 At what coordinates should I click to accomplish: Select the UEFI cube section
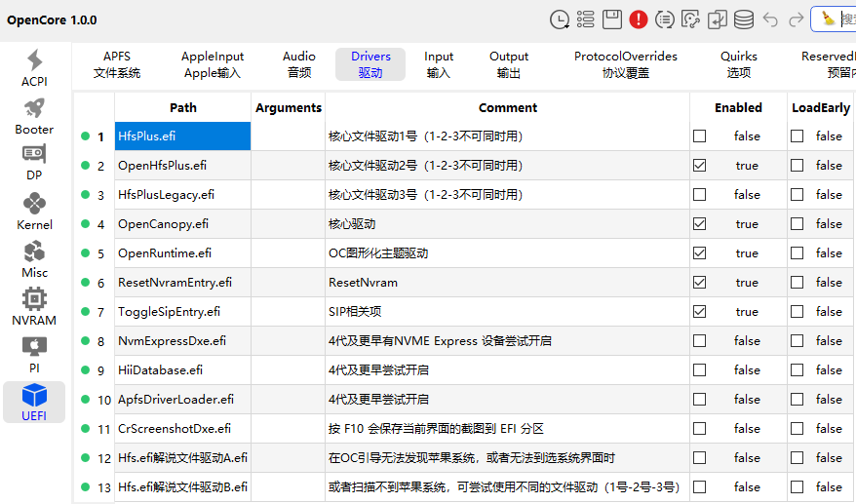(x=34, y=403)
